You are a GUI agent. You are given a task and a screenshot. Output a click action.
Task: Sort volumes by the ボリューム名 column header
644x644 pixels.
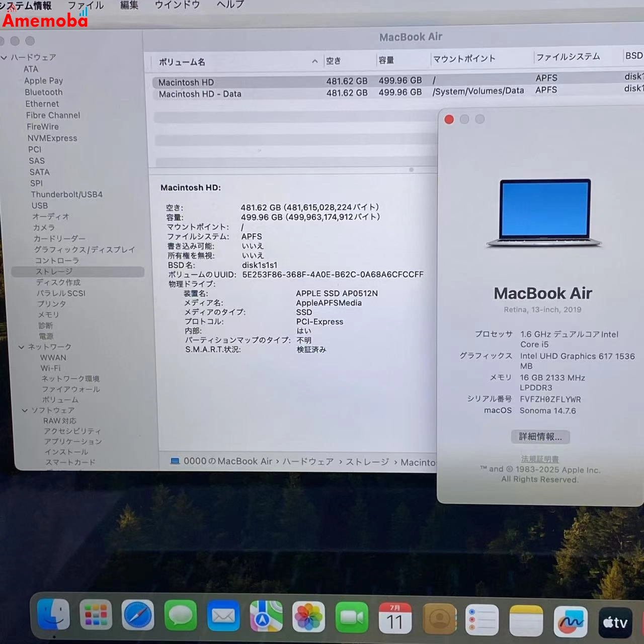[x=183, y=61]
